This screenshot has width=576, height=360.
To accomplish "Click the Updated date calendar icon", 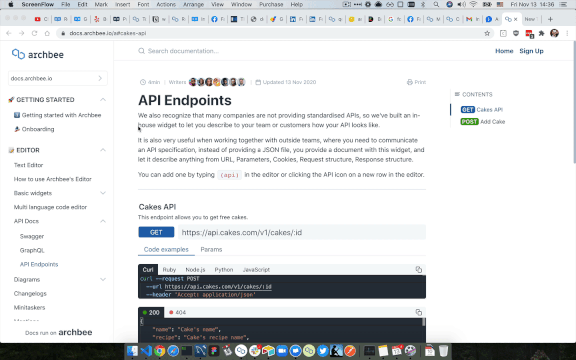I will tap(258, 82).
